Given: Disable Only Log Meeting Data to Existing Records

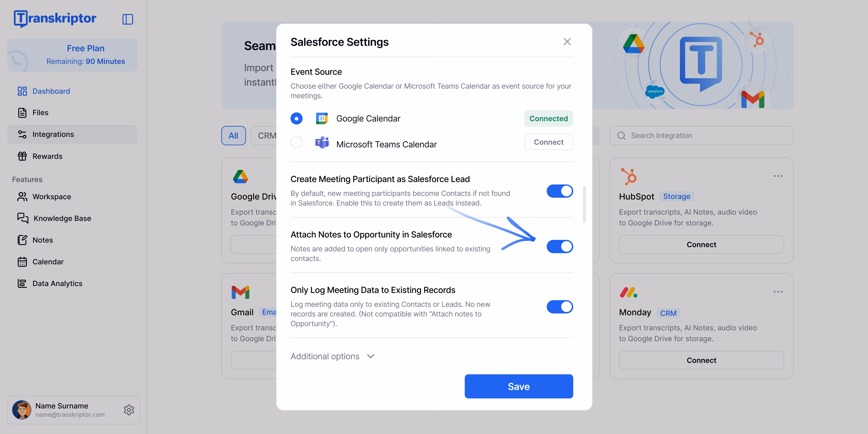Looking at the screenshot, I should pyautogui.click(x=560, y=307).
